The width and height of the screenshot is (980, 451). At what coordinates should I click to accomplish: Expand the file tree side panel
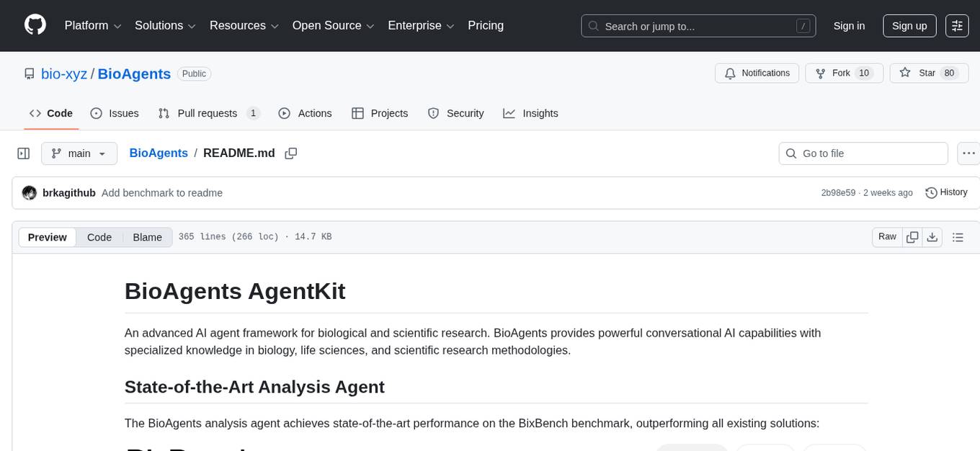coord(24,153)
